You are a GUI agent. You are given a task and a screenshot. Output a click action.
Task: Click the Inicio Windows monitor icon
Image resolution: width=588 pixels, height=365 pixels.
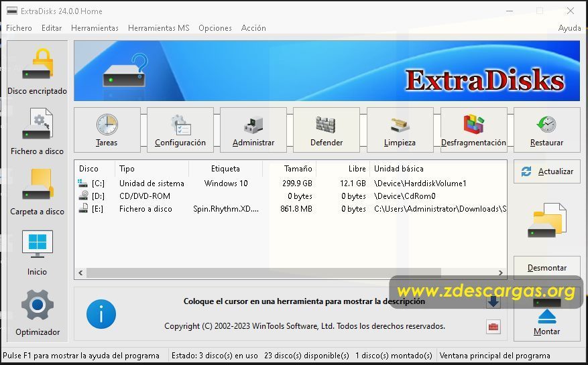[37, 244]
